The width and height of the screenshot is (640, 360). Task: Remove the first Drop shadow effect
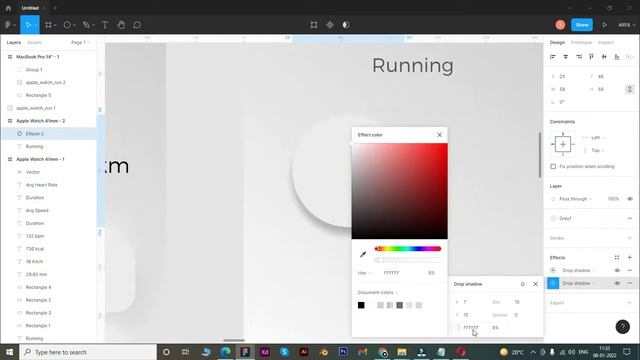pos(630,270)
